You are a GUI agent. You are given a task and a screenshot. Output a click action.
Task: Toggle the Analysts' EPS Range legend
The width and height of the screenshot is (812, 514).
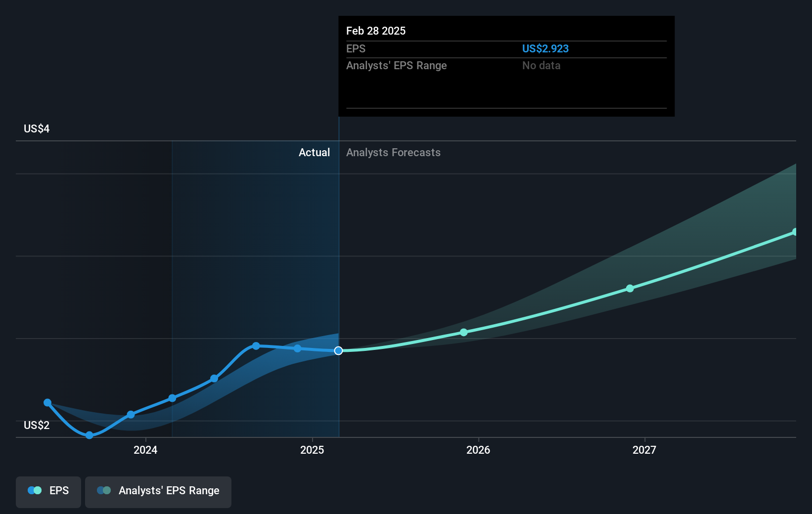pyautogui.click(x=158, y=492)
